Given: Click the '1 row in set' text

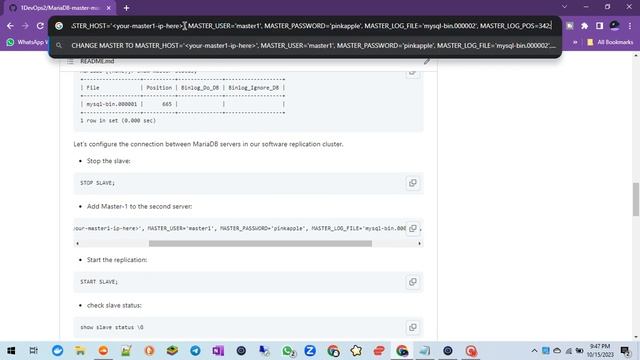Looking at the screenshot, I should click(118, 120).
